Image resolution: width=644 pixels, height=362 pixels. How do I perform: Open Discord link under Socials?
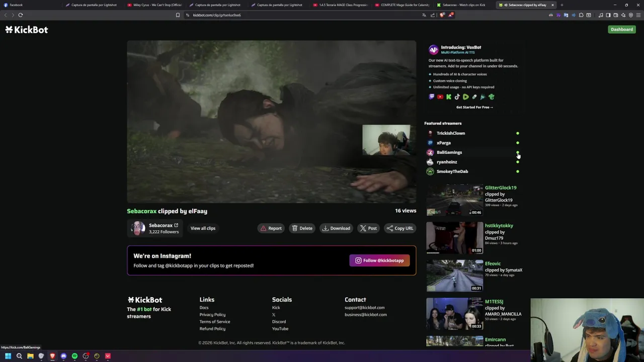(279, 322)
